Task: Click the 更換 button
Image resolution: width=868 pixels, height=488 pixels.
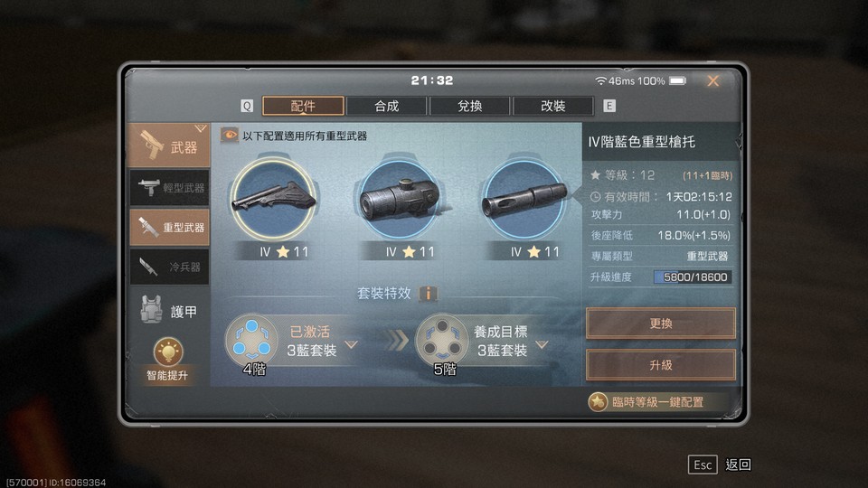Action: point(660,324)
